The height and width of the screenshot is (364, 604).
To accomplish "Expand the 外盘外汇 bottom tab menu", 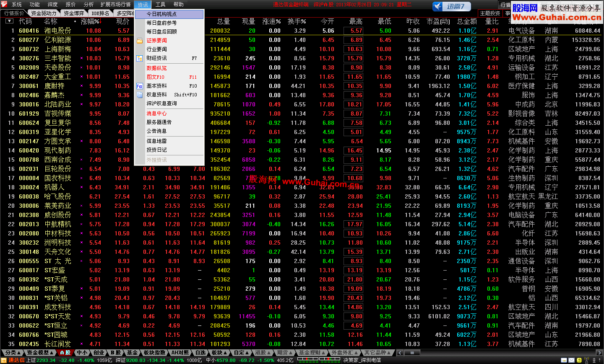I will (345, 353).
